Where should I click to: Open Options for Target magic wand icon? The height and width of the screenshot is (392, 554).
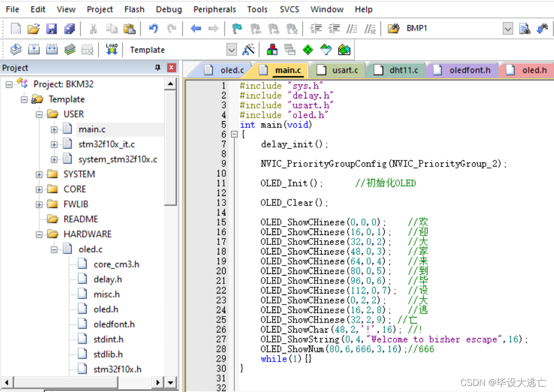point(248,49)
